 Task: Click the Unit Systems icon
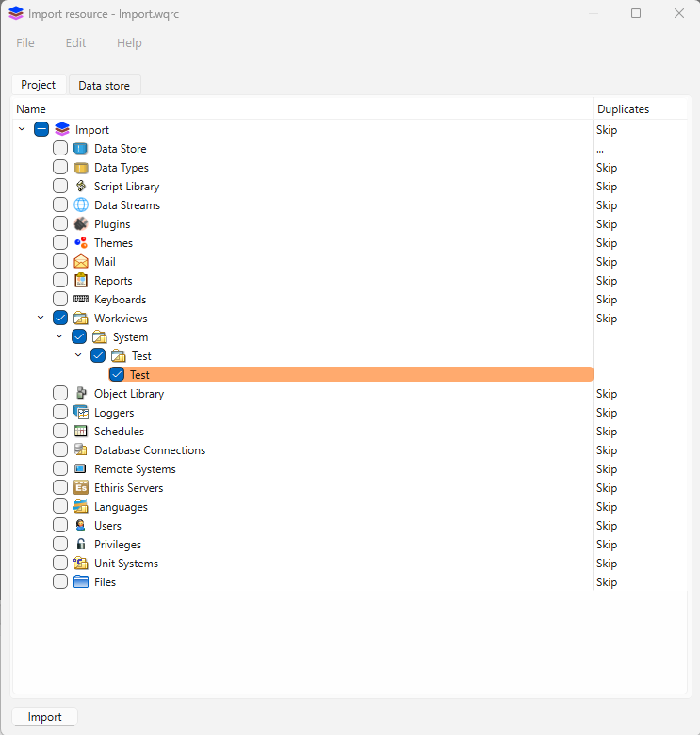(x=81, y=563)
